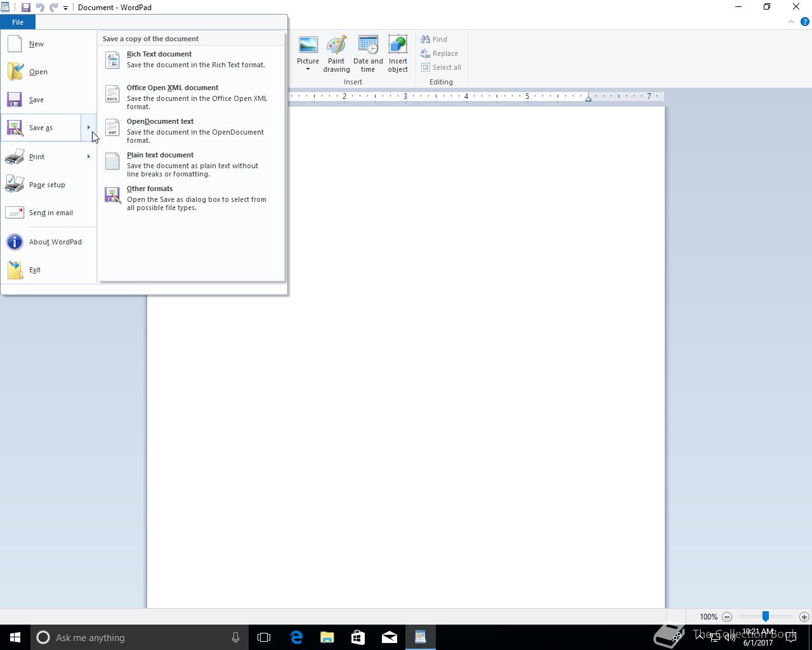Screen dimensions: 812x650
Task: Select 'Other formats' label
Action: pos(150,189)
